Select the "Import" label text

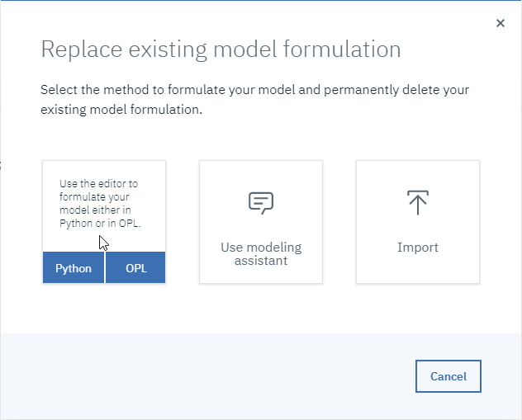point(418,247)
